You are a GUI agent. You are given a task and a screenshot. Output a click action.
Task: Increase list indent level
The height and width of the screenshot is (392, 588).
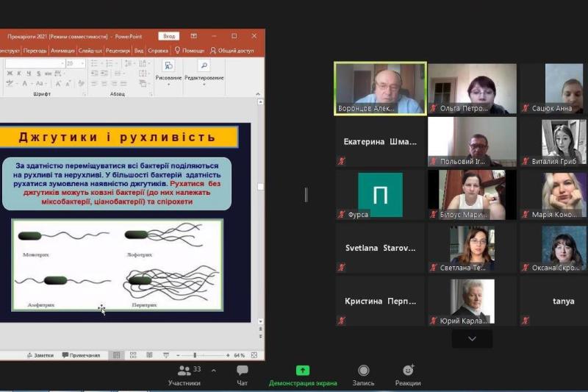(104, 73)
